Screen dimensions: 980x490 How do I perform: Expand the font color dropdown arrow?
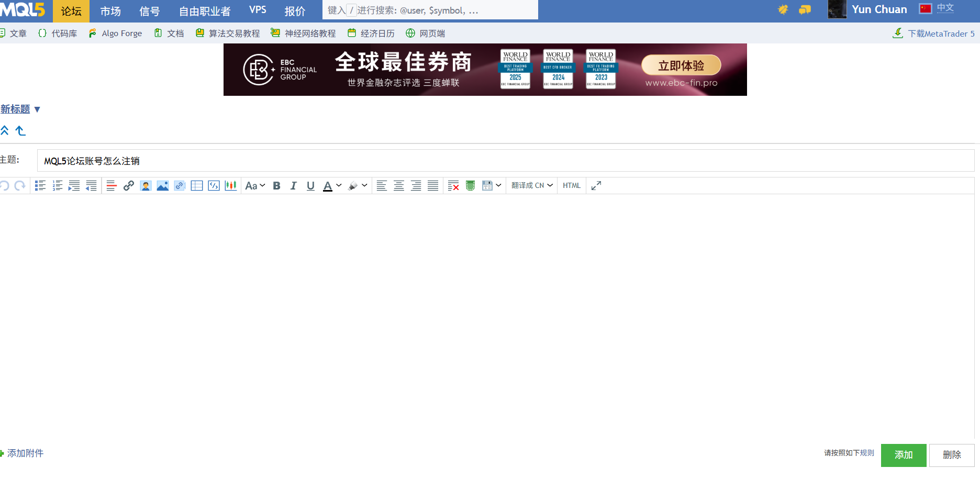click(339, 186)
